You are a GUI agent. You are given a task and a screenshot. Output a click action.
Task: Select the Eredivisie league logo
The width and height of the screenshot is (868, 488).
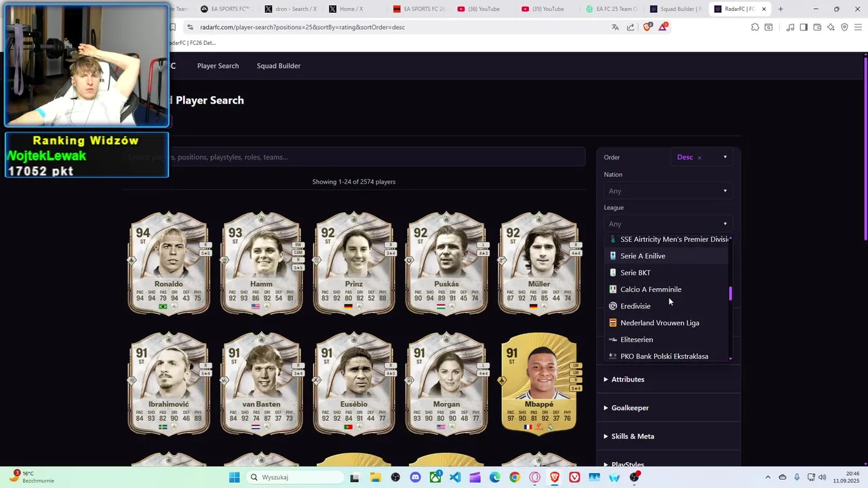pyautogui.click(x=613, y=306)
